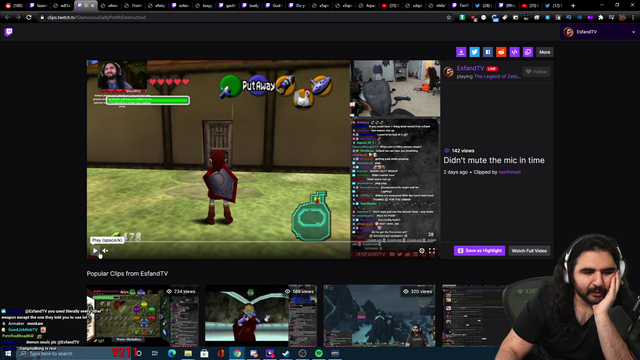Click the address bar URL

pos(96,18)
